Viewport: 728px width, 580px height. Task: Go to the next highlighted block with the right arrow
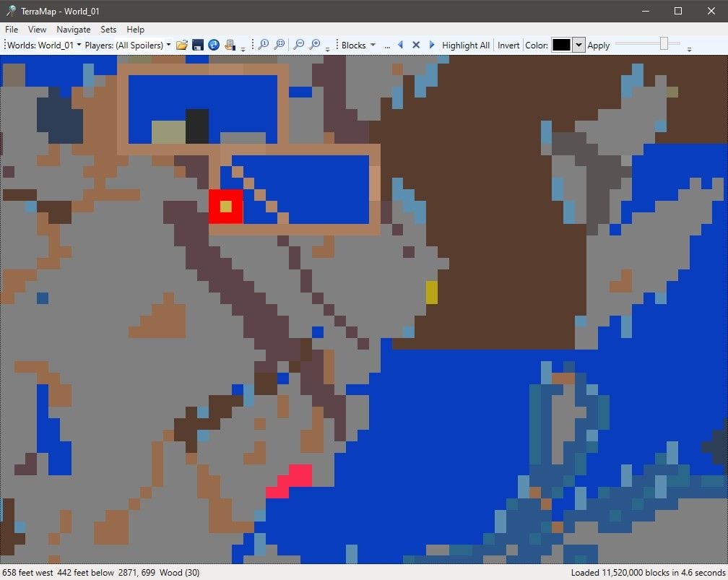432,45
